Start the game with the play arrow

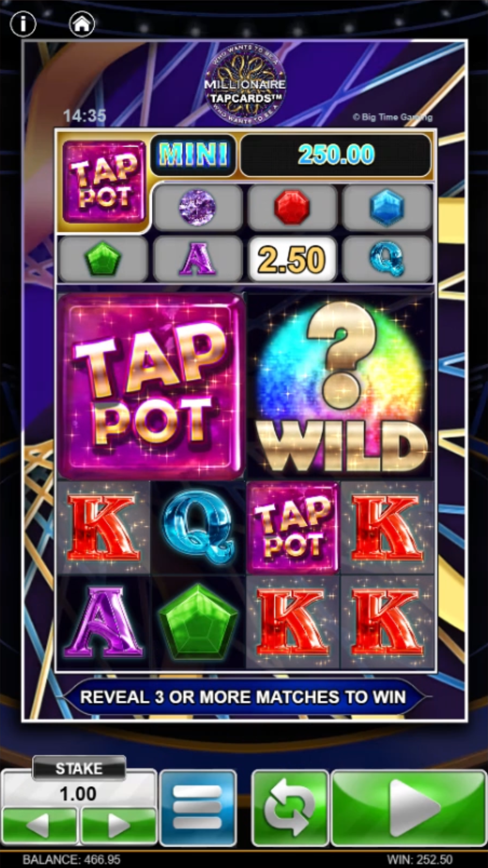[x=409, y=807]
